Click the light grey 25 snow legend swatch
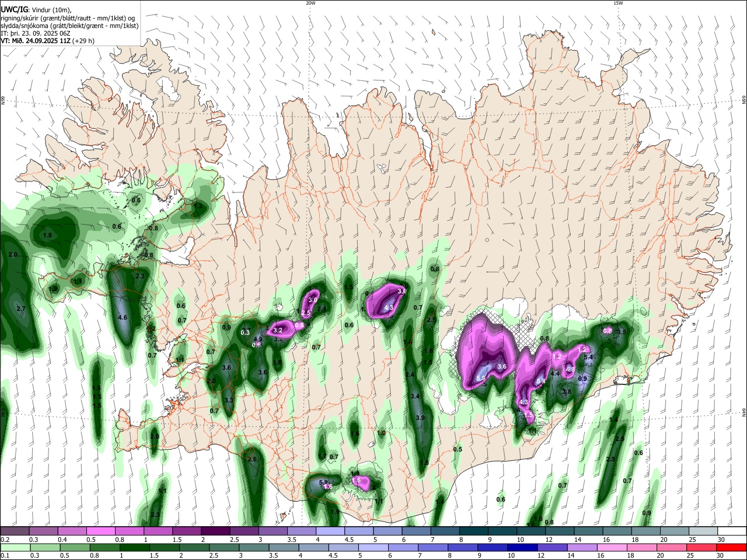 tap(703, 531)
